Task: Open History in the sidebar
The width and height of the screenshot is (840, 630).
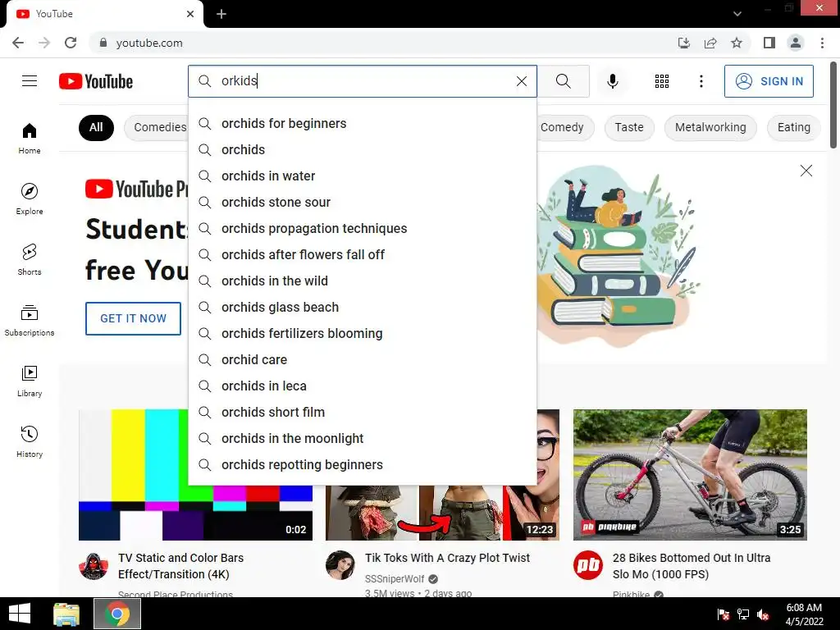Action: (30, 441)
